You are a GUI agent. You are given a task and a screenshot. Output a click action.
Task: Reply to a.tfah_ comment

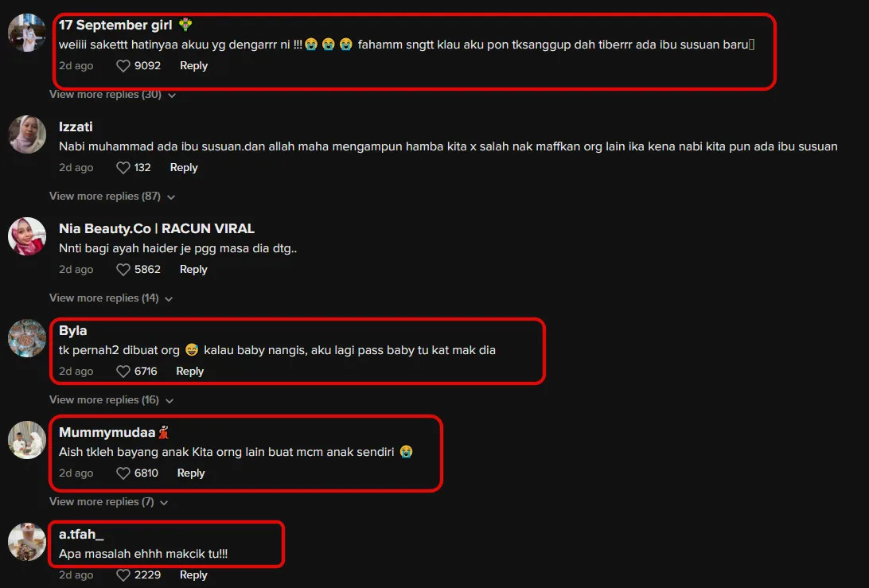(193, 575)
